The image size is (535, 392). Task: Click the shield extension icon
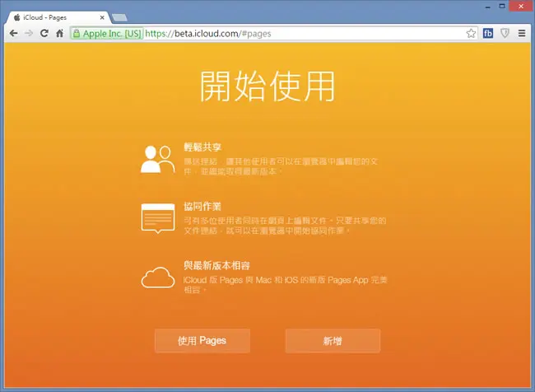tap(505, 33)
